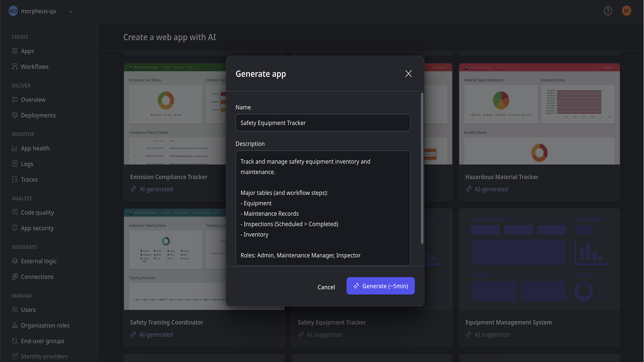Screen dimensions: 644x362
Task: Click Safety Training Coordinator preview thumbnail
Action: (x=175, y=259)
